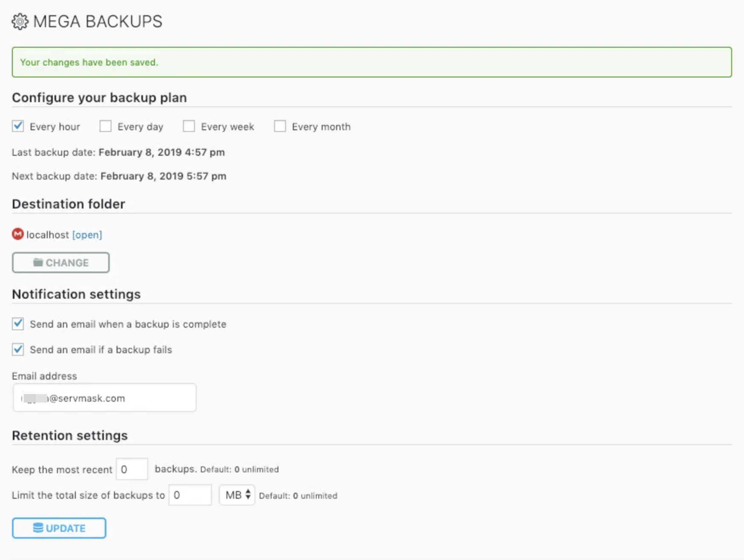Toggle email if a backup fails
The height and width of the screenshot is (560, 744).
(18, 349)
